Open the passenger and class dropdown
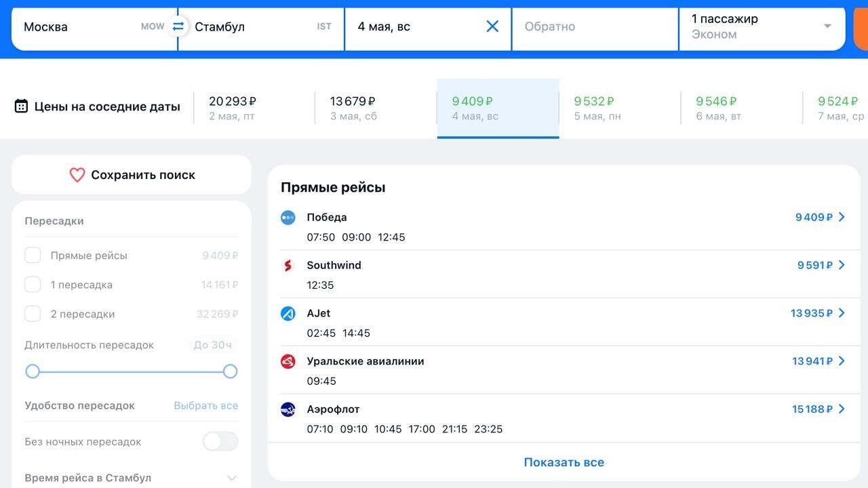 [827, 26]
